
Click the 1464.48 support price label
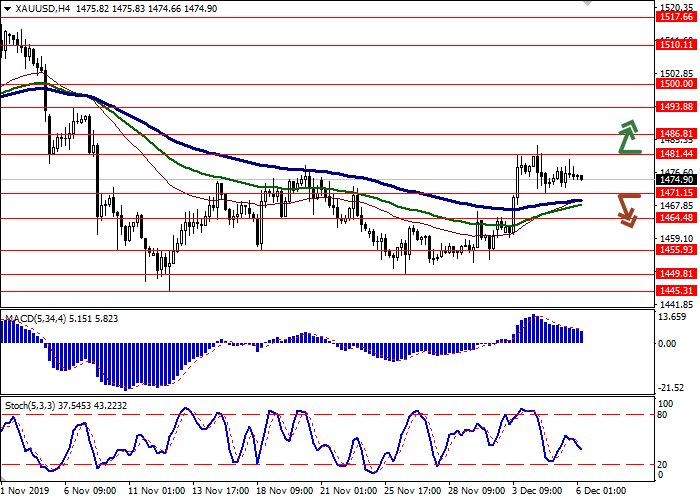(677, 218)
